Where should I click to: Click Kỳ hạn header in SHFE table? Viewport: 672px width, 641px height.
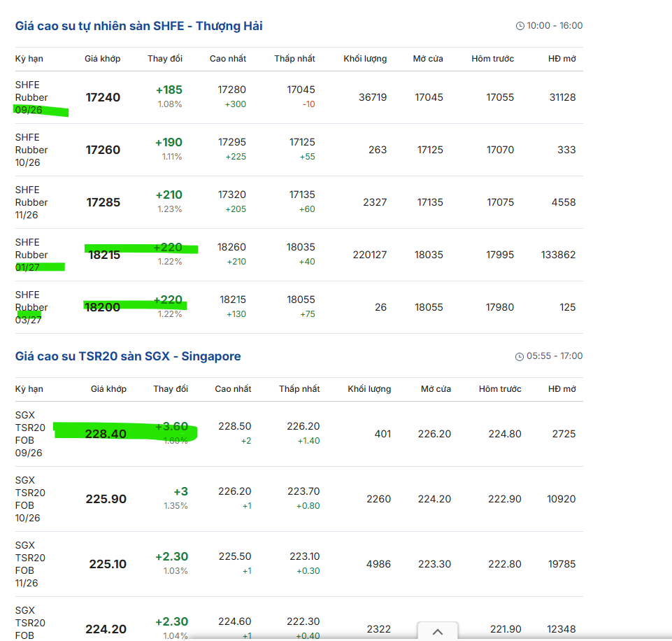29,59
